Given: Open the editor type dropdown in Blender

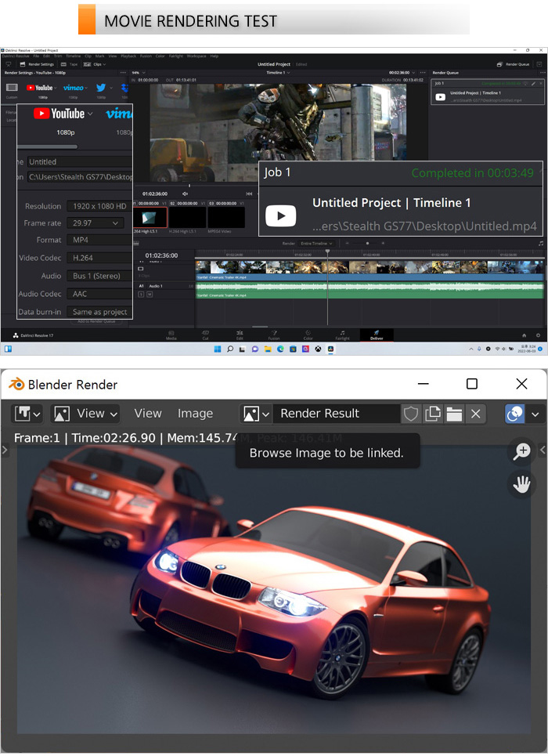Looking at the screenshot, I should pos(27,414).
